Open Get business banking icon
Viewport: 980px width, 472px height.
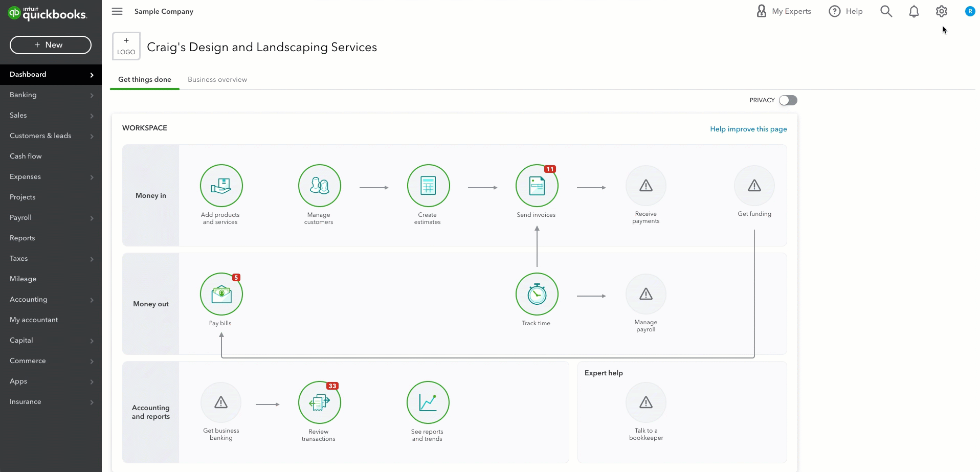[x=221, y=402]
